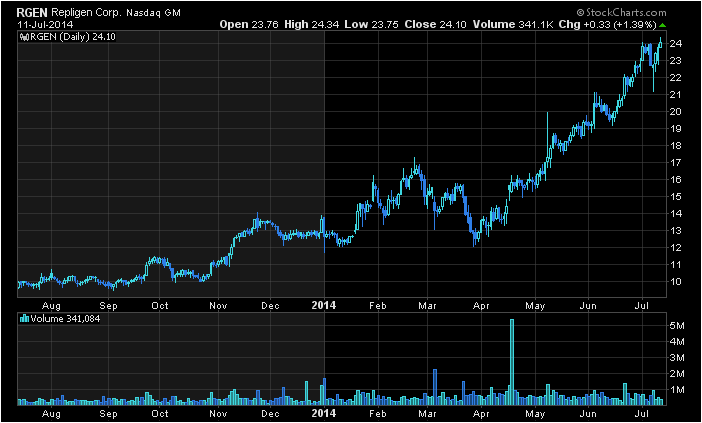Viewport: 702px width, 423px height.
Task: Click the High value 24.34
Action: click(325, 25)
